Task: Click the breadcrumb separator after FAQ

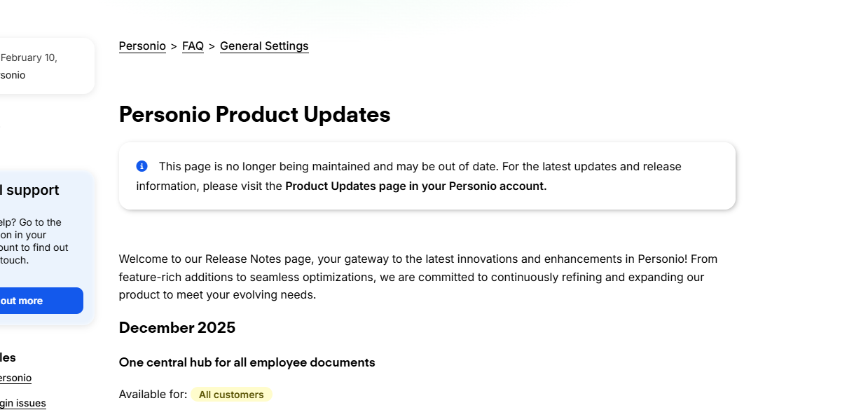Action: 211,46
